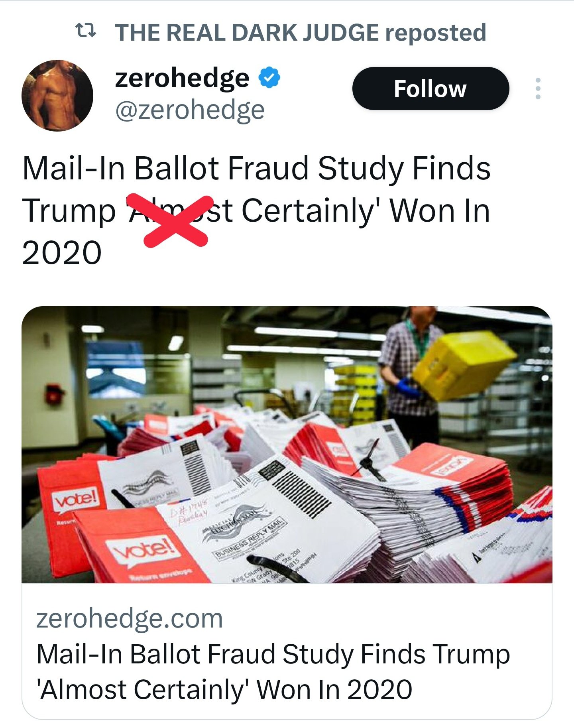This screenshot has height=728, width=574.
Task: Click "2020" in the tweet body text
Action: coord(62,253)
